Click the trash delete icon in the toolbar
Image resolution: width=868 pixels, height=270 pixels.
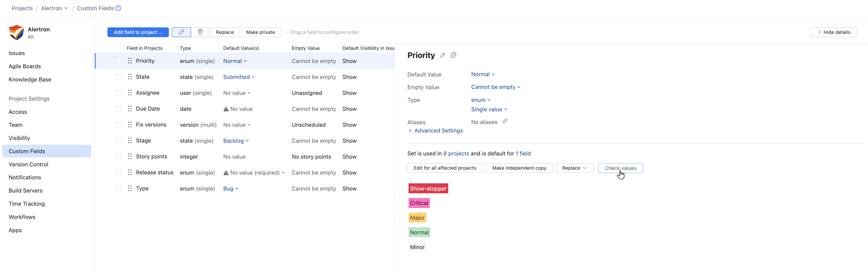coord(201,32)
